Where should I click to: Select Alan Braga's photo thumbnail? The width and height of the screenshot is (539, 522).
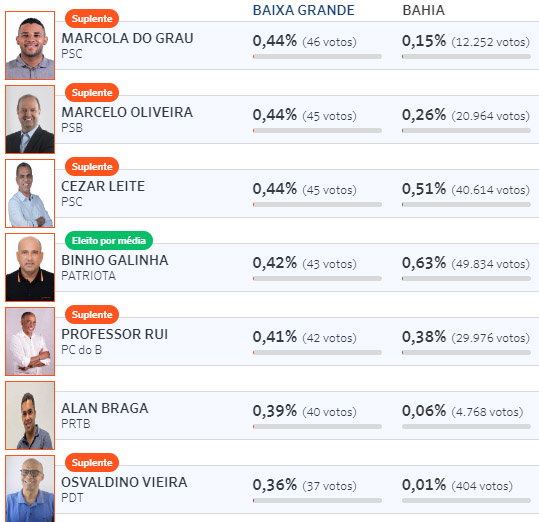pos(30,415)
